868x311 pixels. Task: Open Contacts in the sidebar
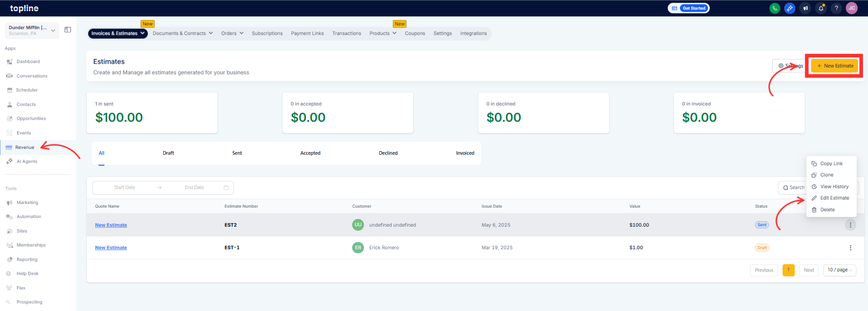click(x=26, y=104)
